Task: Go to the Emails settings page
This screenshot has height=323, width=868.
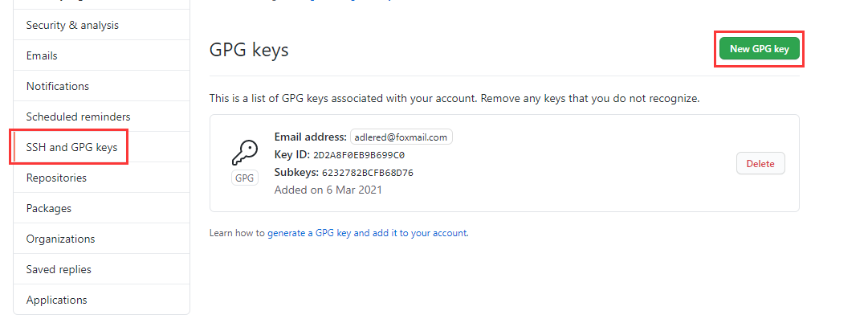Action: coord(42,55)
